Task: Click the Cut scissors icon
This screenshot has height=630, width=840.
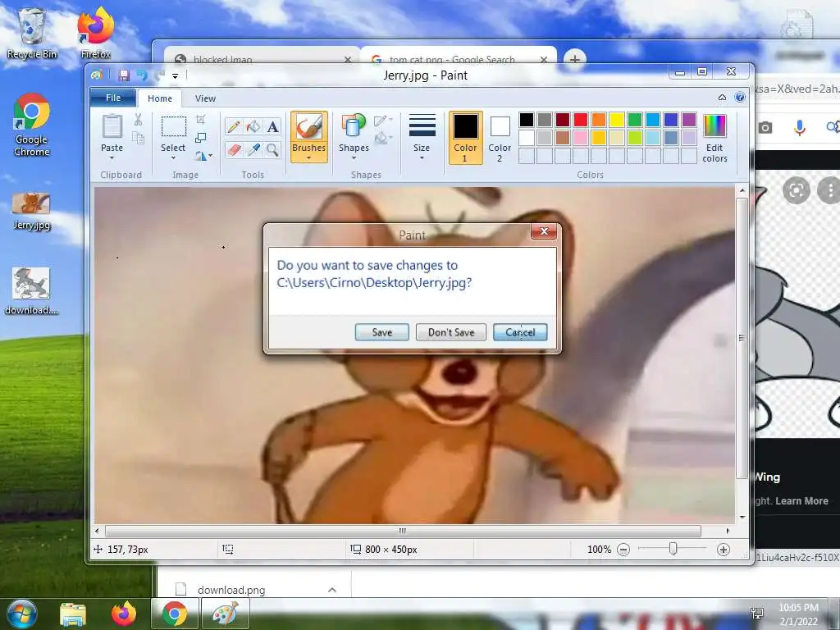Action: click(x=138, y=120)
